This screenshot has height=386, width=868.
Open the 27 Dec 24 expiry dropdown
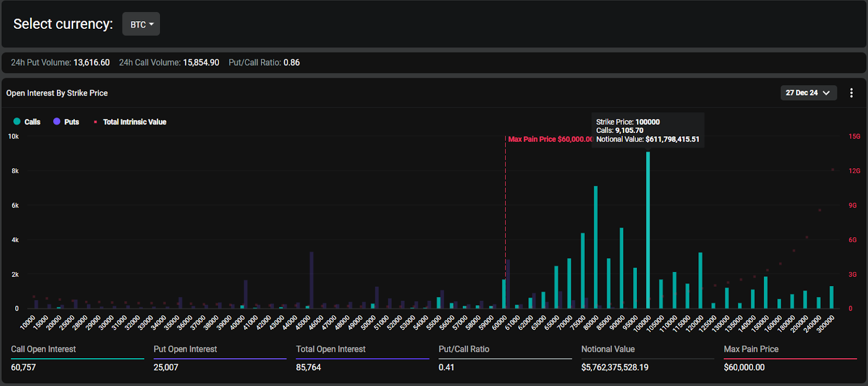pyautogui.click(x=808, y=93)
